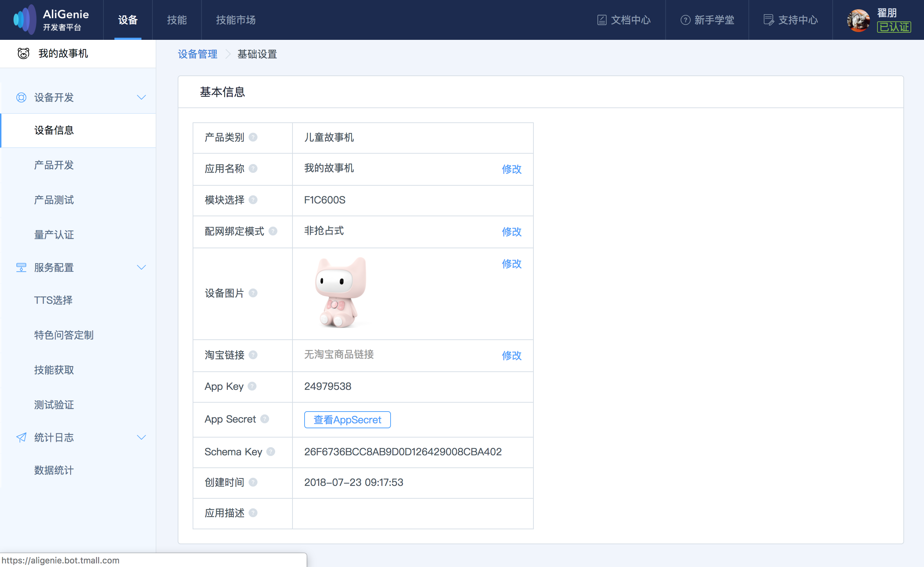Go to 设备管理 breadcrumb link
Image resolution: width=924 pixels, height=567 pixels.
tap(198, 54)
